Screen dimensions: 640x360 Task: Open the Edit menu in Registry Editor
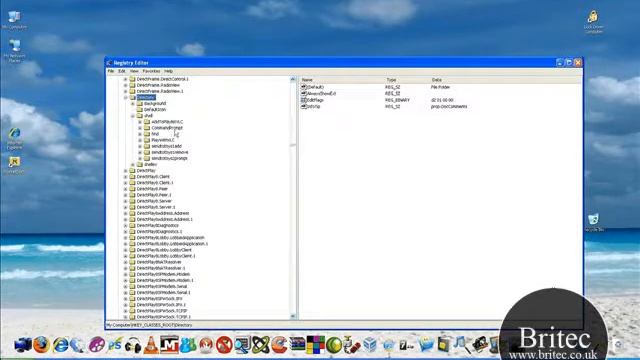click(122, 71)
